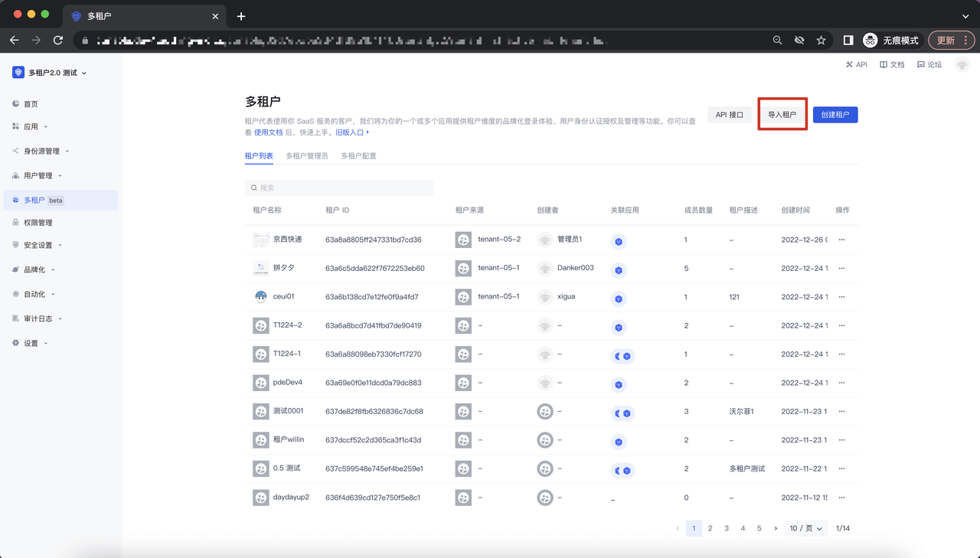Expand the 安全设置 sidebar menu
The image size is (980, 558).
pyautogui.click(x=42, y=246)
